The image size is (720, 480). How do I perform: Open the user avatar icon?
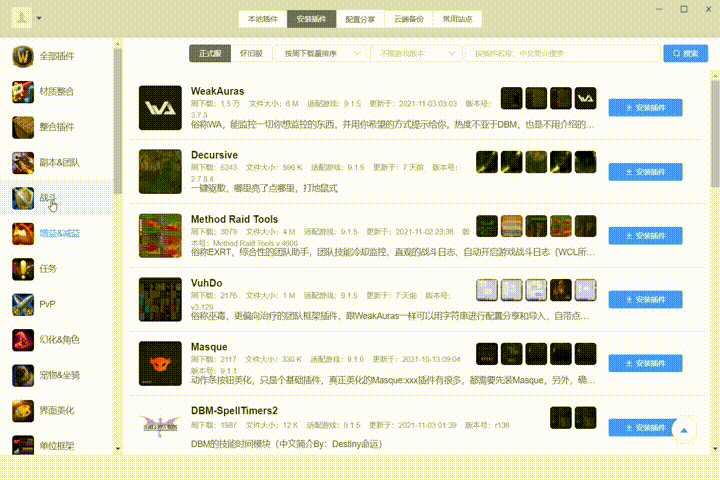[21, 18]
